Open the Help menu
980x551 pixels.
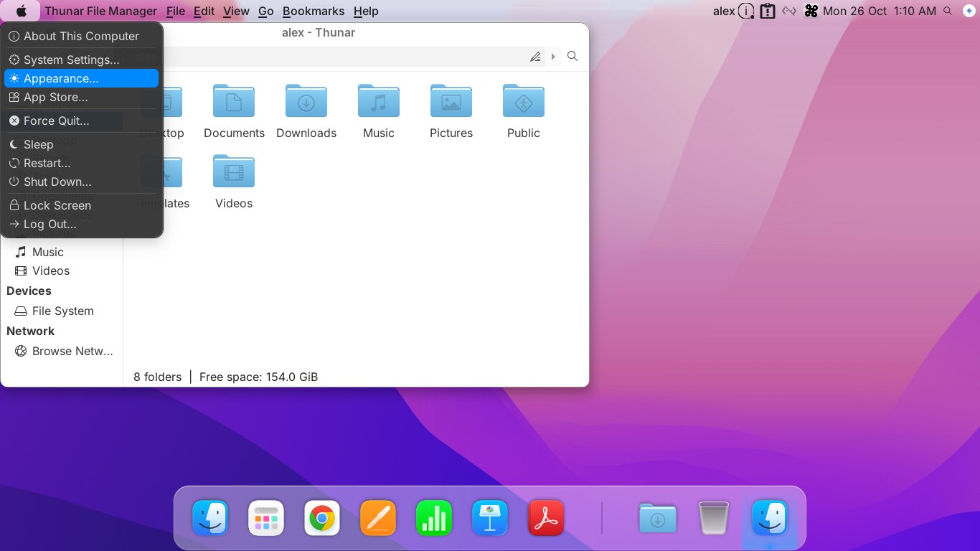366,11
